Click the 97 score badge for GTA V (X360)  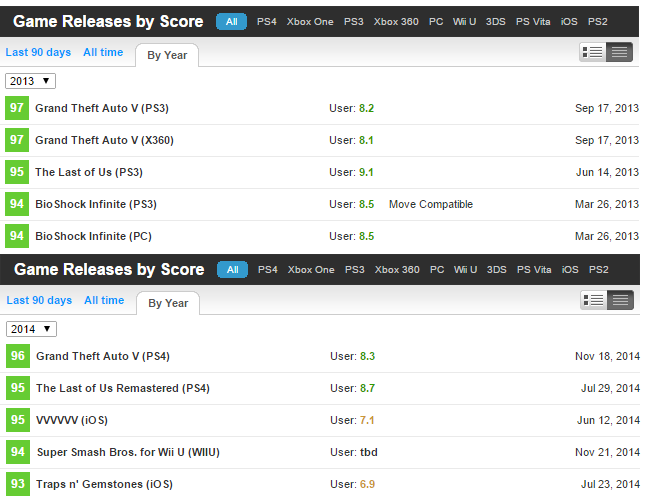click(17, 140)
